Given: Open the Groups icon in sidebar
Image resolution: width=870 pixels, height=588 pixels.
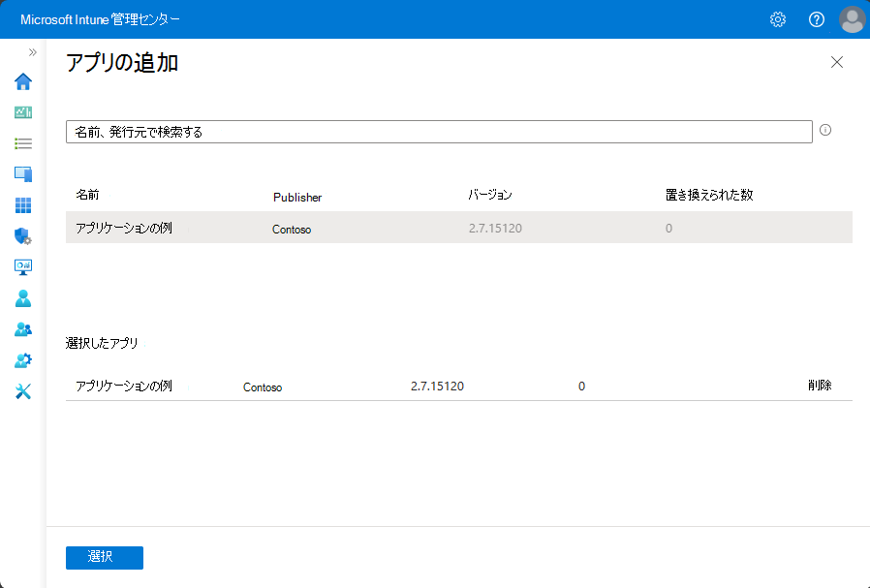Looking at the screenshot, I should 23,329.
